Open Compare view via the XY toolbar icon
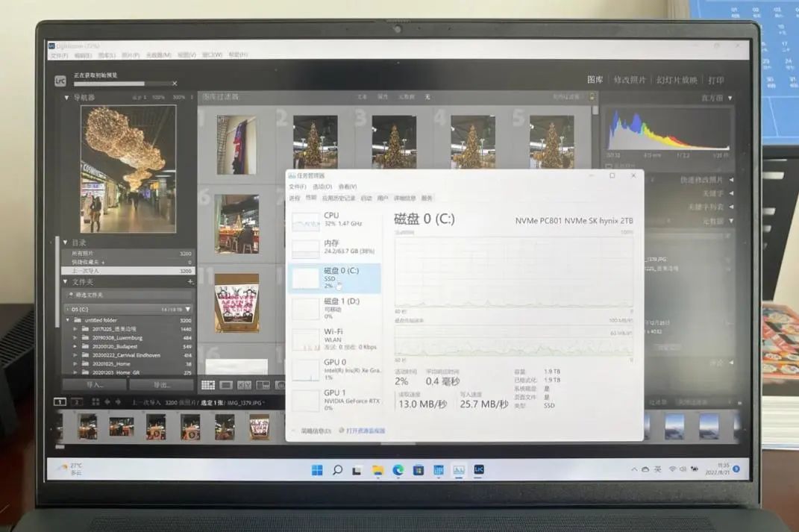This screenshot has height=532, width=799. 244,386
